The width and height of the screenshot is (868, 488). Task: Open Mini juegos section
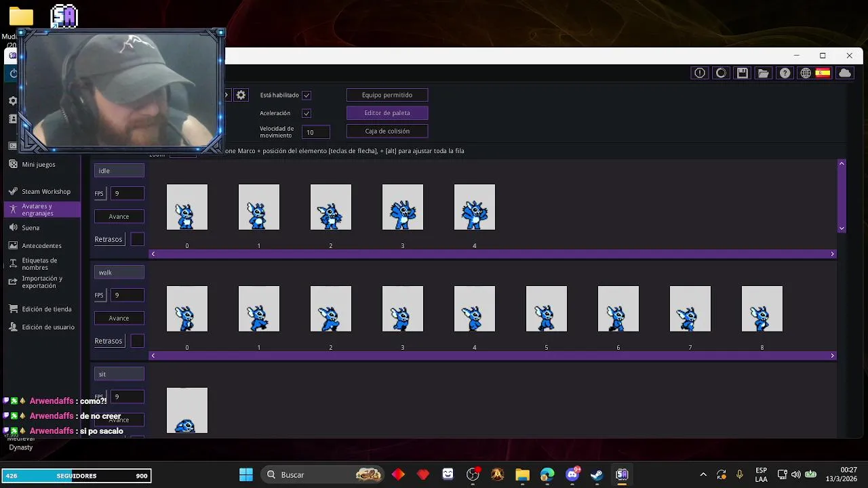point(39,164)
